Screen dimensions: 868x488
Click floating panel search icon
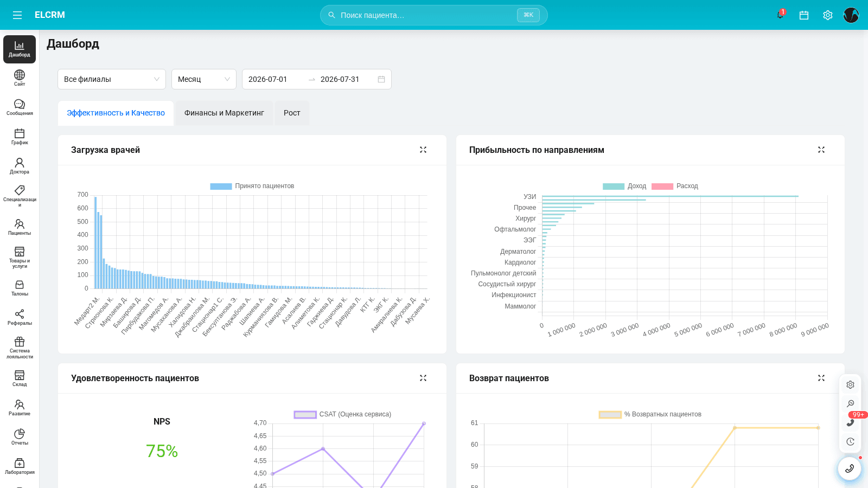pos(850,403)
